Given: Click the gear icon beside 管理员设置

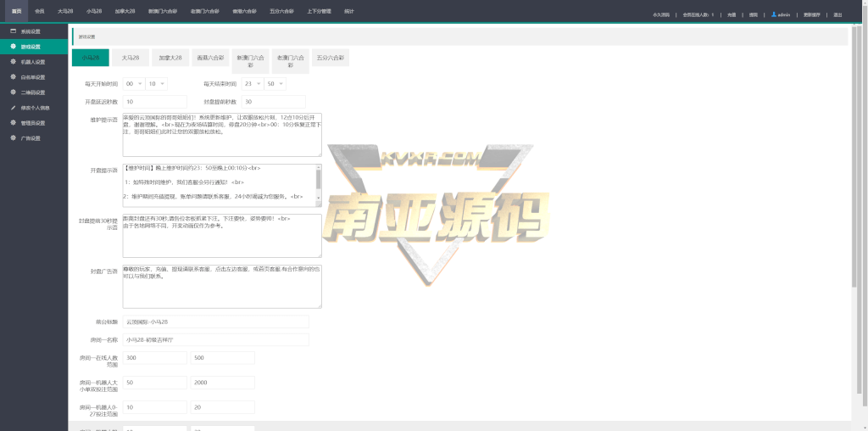Looking at the screenshot, I should 14,122.
